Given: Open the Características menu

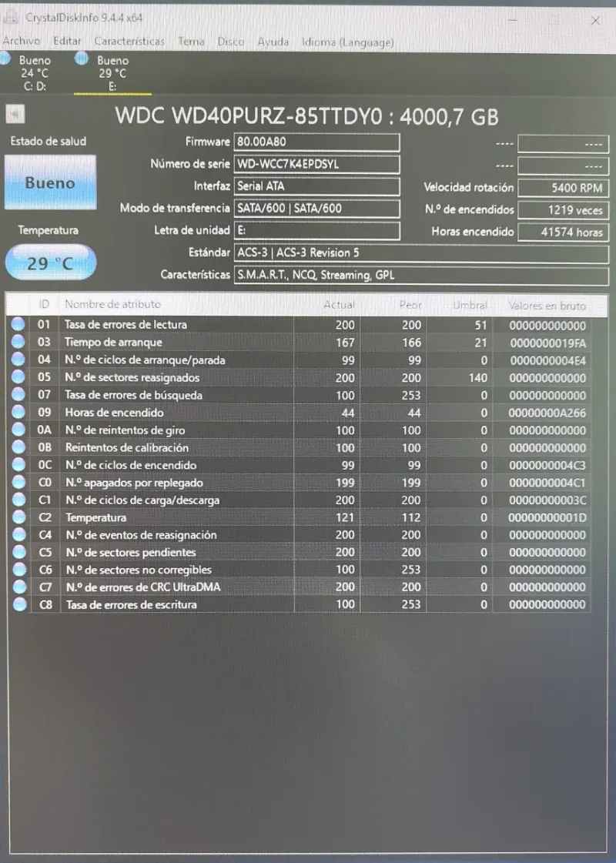Looking at the screenshot, I should pyautogui.click(x=129, y=42).
